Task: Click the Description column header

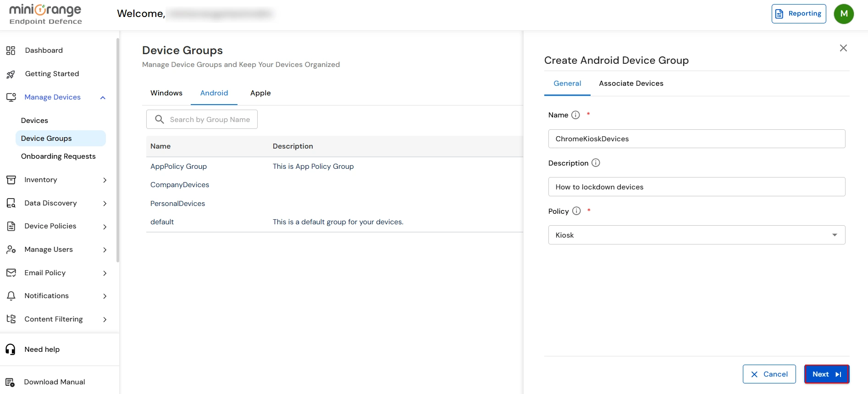Action: point(293,146)
